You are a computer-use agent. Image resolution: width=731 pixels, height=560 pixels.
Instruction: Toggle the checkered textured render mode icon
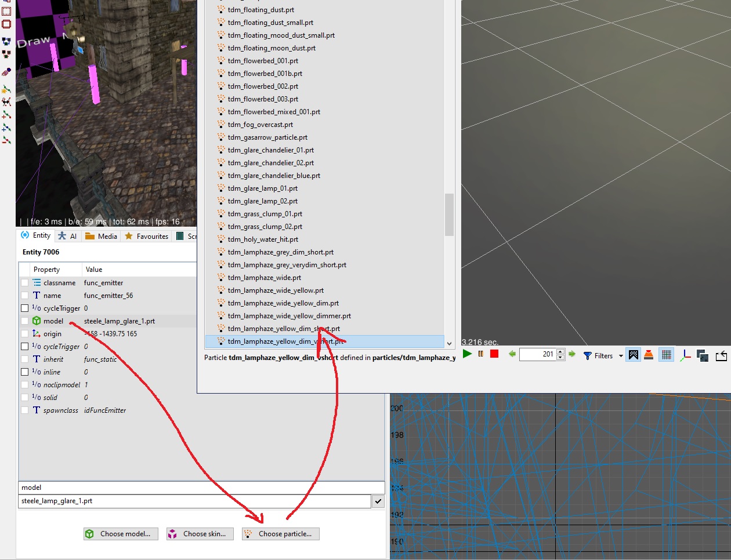tap(634, 355)
